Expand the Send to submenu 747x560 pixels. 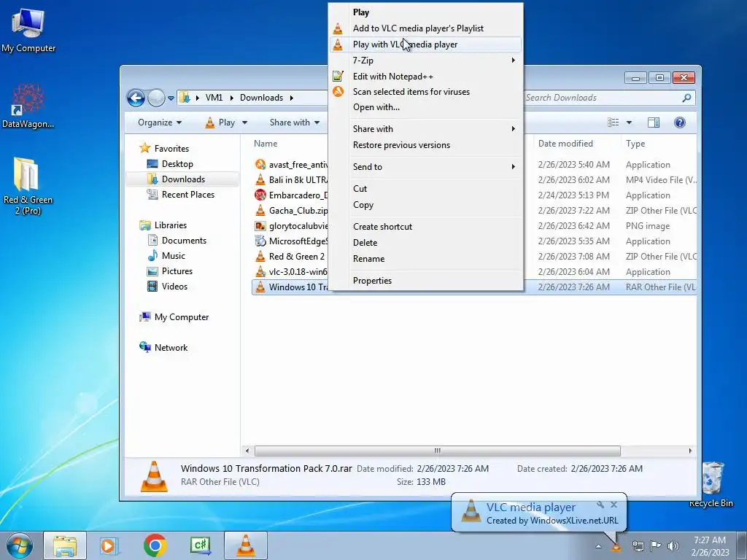coord(425,167)
